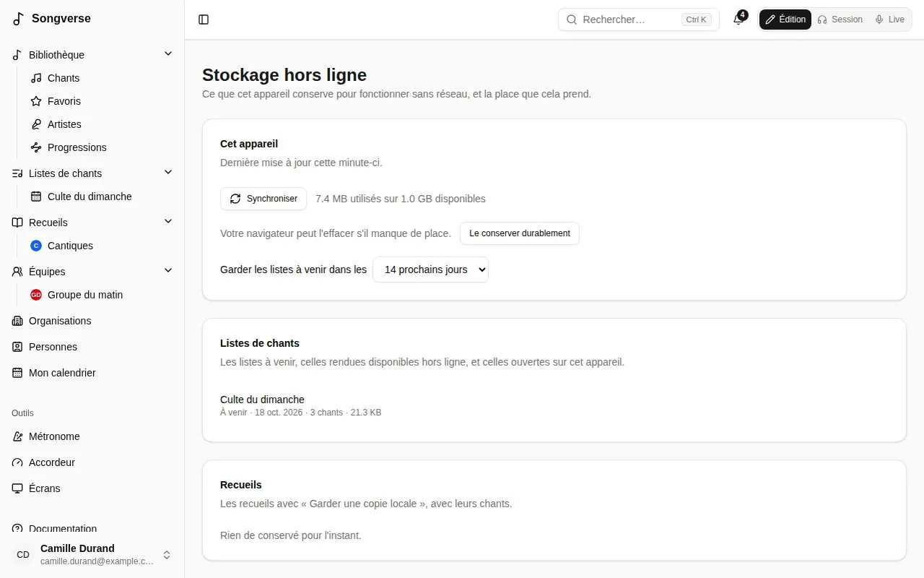Switch to Édition mode
Screen dimensions: 924x578
click(x=785, y=20)
